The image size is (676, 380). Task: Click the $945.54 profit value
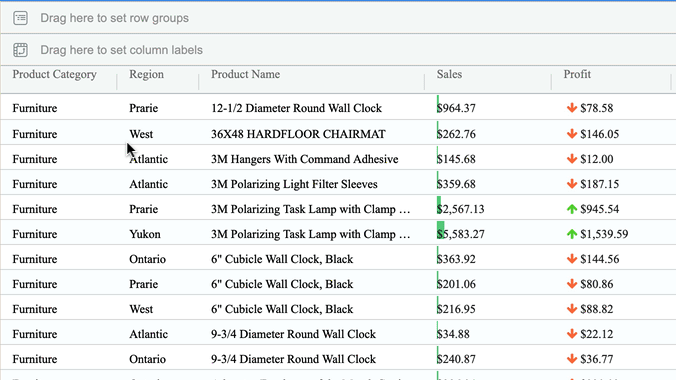point(599,209)
